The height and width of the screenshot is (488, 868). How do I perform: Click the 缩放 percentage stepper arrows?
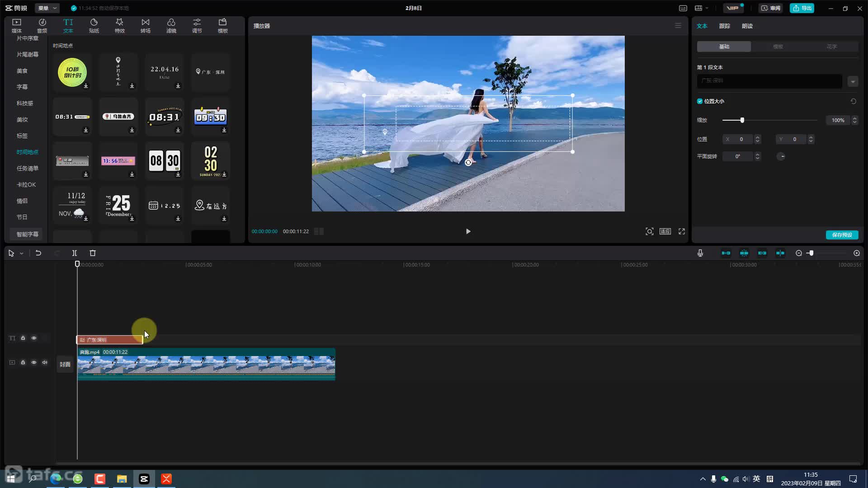(x=854, y=120)
